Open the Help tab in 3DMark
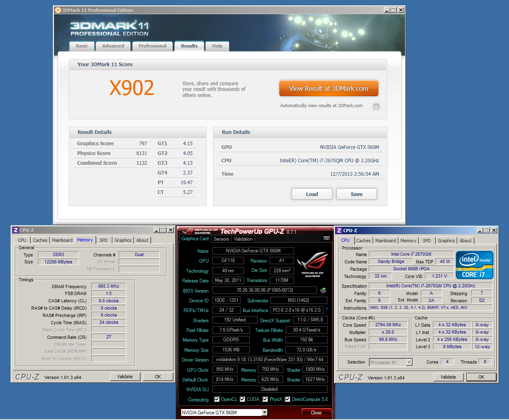509x420 pixels. (x=217, y=46)
